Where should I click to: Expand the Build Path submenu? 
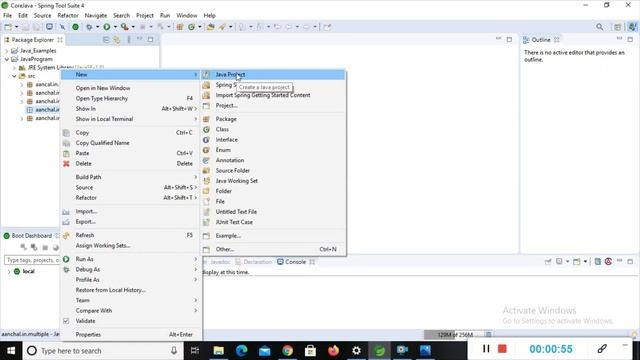pos(131,177)
